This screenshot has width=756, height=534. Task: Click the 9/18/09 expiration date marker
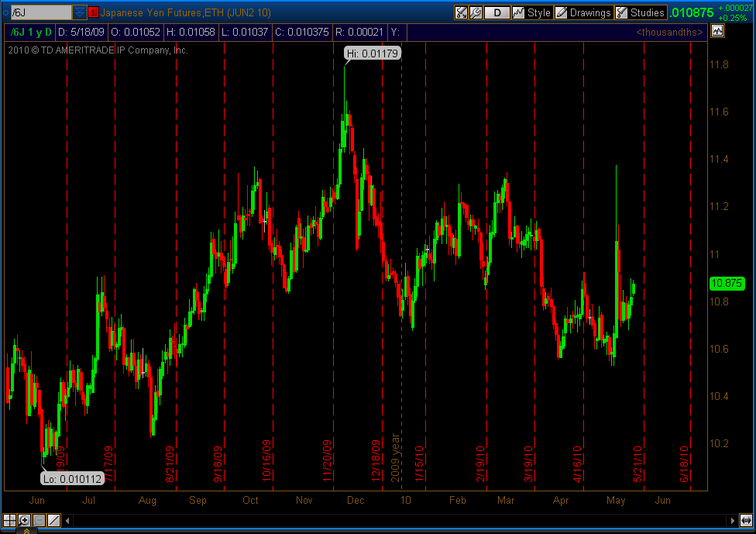[218, 463]
